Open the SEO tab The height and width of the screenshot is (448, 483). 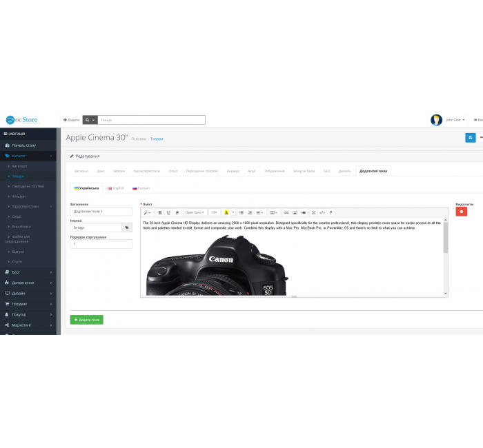(326, 171)
